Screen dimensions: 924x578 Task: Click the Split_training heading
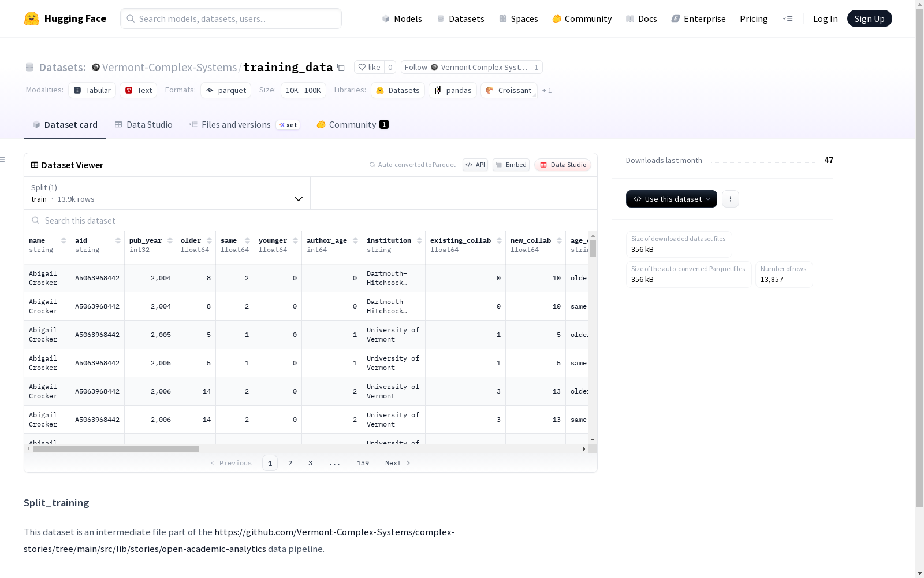57,503
